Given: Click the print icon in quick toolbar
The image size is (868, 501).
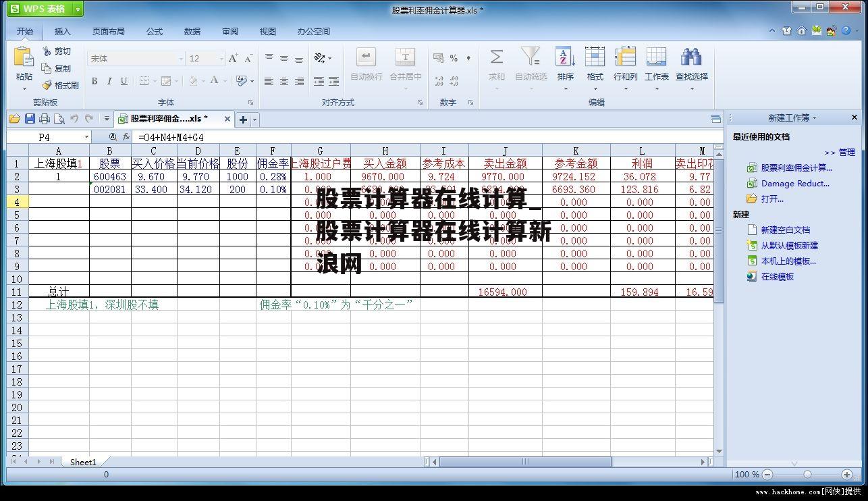Looking at the screenshot, I should (x=45, y=119).
